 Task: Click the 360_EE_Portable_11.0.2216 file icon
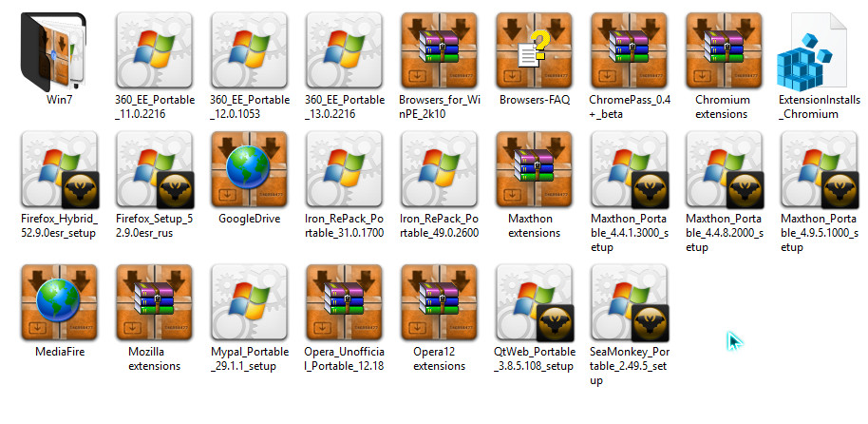(x=154, y=49)
